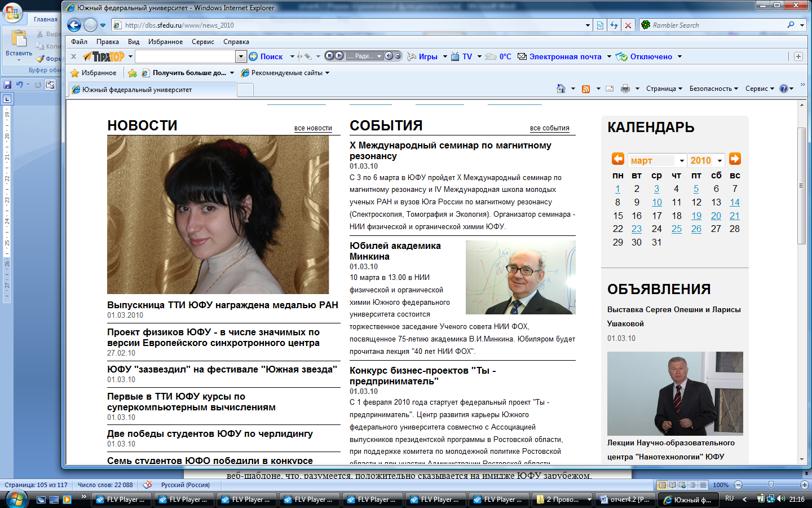812x508 pixels.
Task: Expand Рекомендуемые сайты dropdown
Action: 327,73
